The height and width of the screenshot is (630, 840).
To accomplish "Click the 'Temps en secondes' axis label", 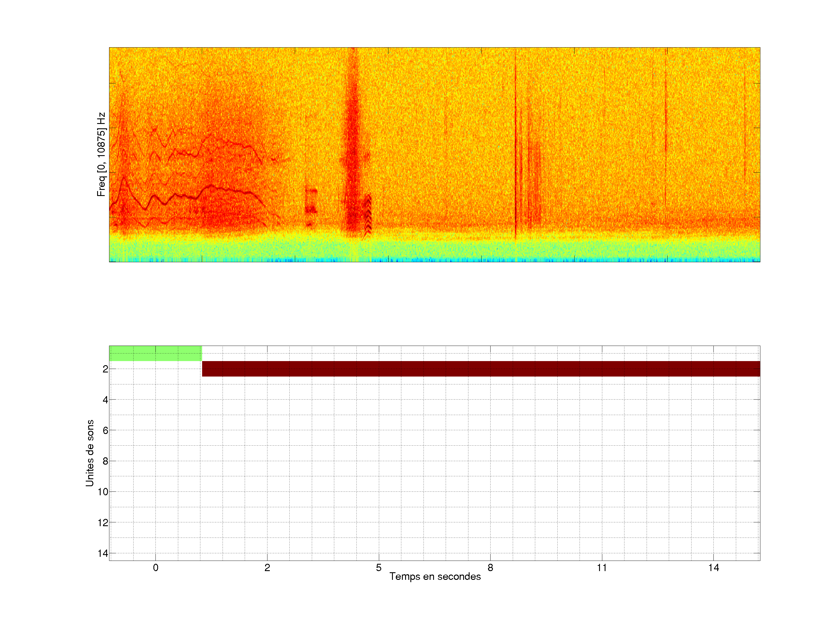I will click(x=435, y=576).
